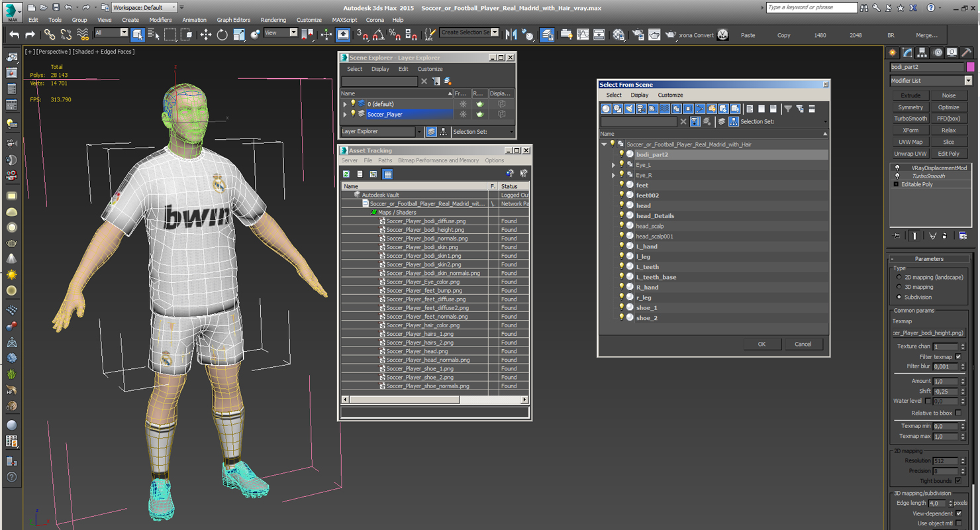The width and height of the screenshot is (980, 530).
Task: Click the TurboSmooth modifier button
Action: tap(910, 119)
